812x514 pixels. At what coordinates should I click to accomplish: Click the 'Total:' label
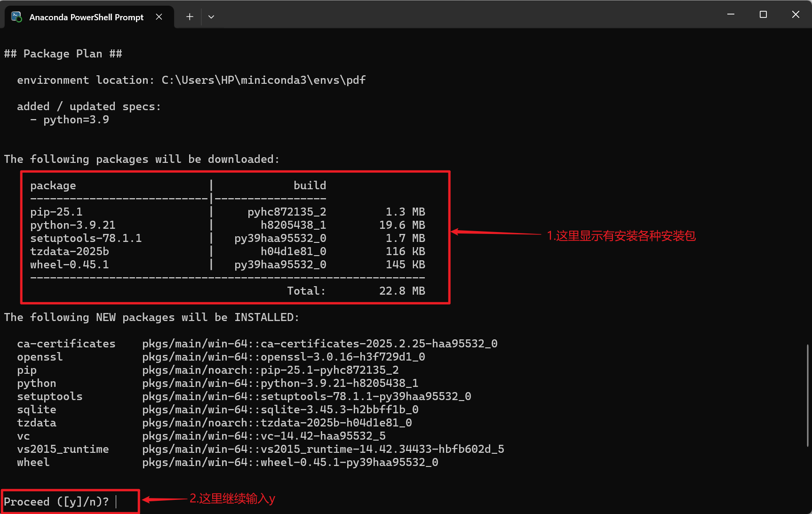click(x=307, y=291)
